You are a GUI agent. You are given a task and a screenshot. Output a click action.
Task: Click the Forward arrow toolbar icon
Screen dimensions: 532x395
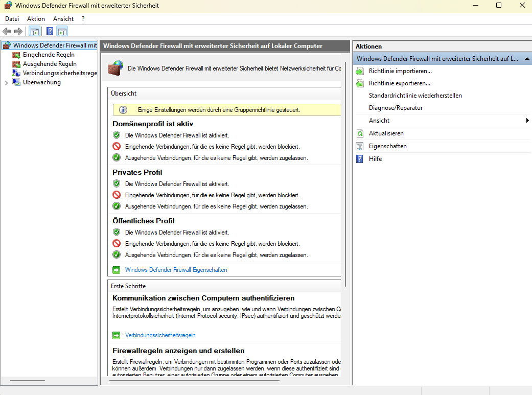pos(18,32)
